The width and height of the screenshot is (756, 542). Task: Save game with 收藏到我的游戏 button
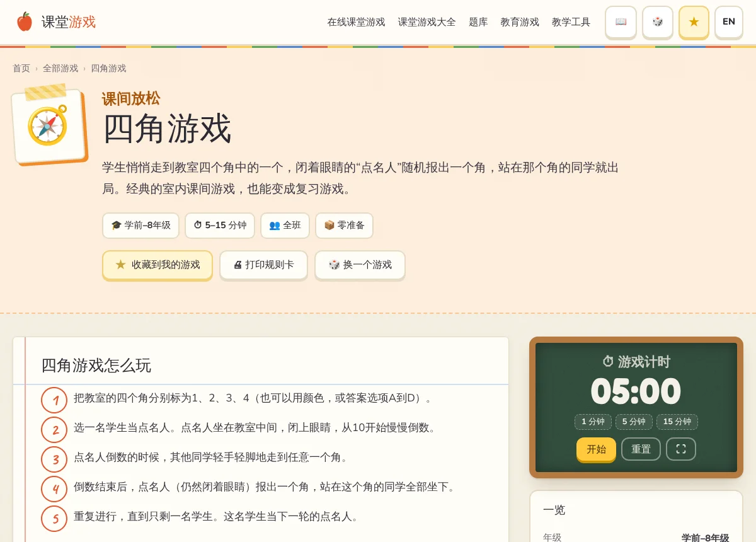pos(157,265)
